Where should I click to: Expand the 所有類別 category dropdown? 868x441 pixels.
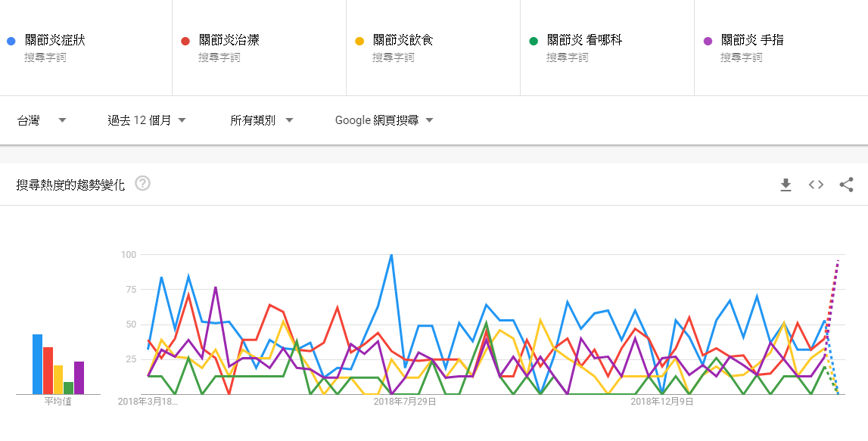coord(261,120)
